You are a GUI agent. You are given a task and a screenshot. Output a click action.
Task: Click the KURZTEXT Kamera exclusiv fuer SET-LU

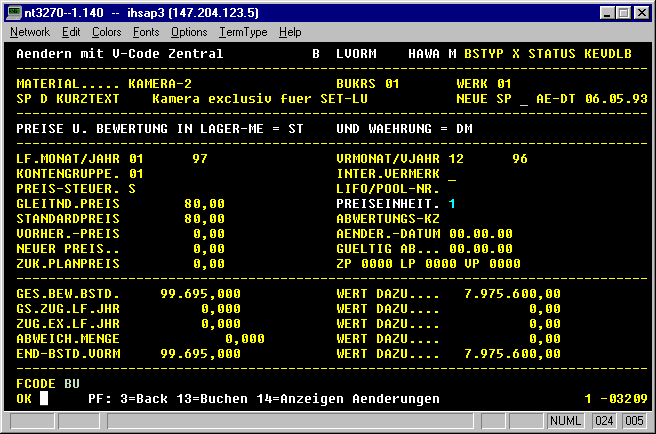260,99
